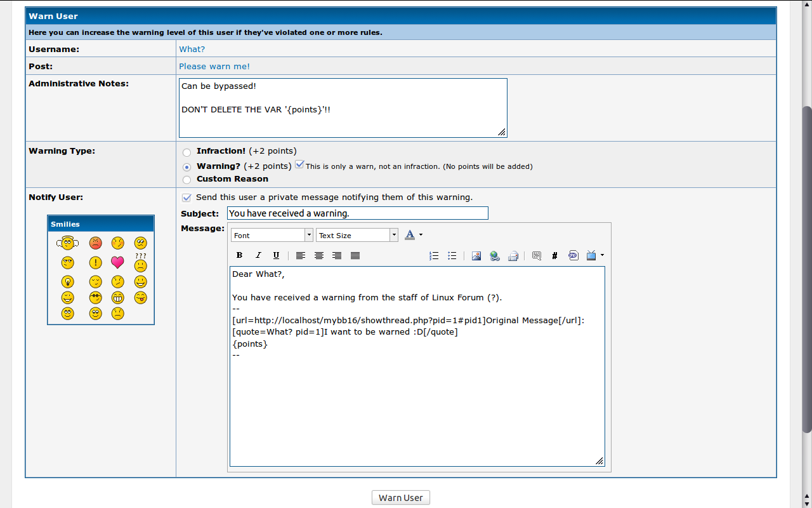Uncheck the private message notification checkbox
This screenshot has width=812, height=508.
pos(187,197)
